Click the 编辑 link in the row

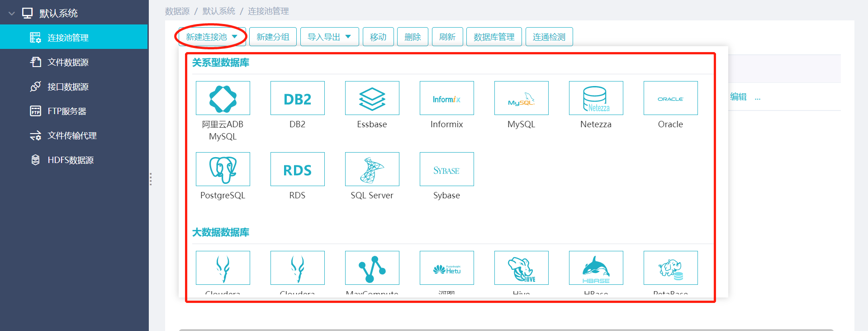click(738, 96)
